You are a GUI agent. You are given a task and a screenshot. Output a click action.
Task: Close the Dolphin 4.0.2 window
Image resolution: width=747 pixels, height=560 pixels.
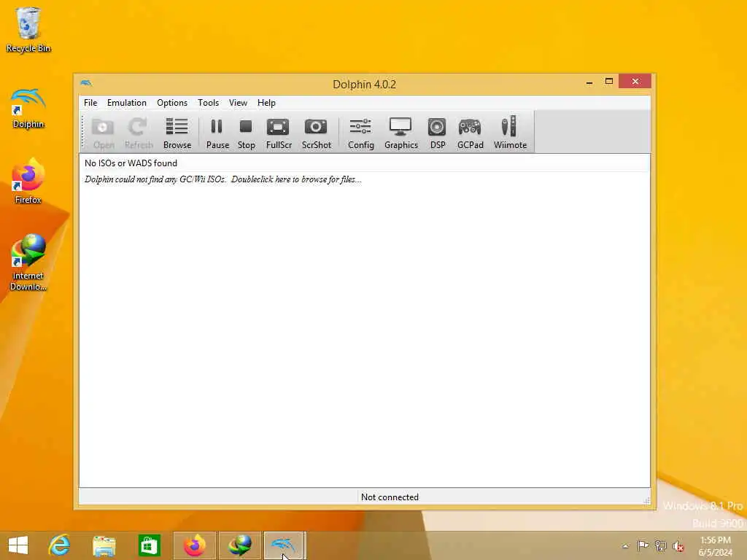click(635, 82)
